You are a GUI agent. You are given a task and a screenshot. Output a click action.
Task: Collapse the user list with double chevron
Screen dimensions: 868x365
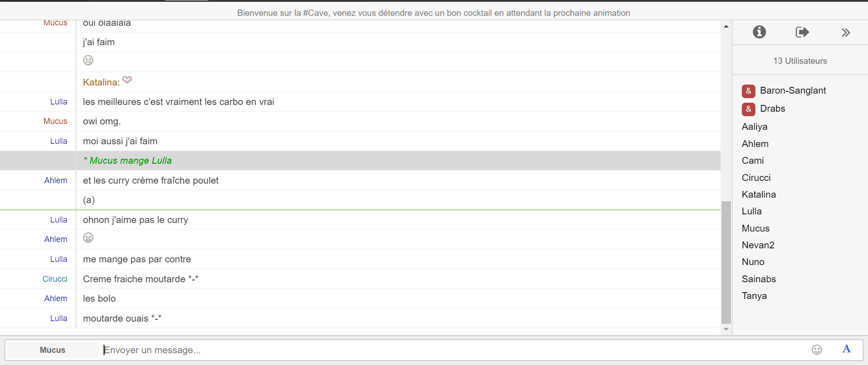(845, 33)
